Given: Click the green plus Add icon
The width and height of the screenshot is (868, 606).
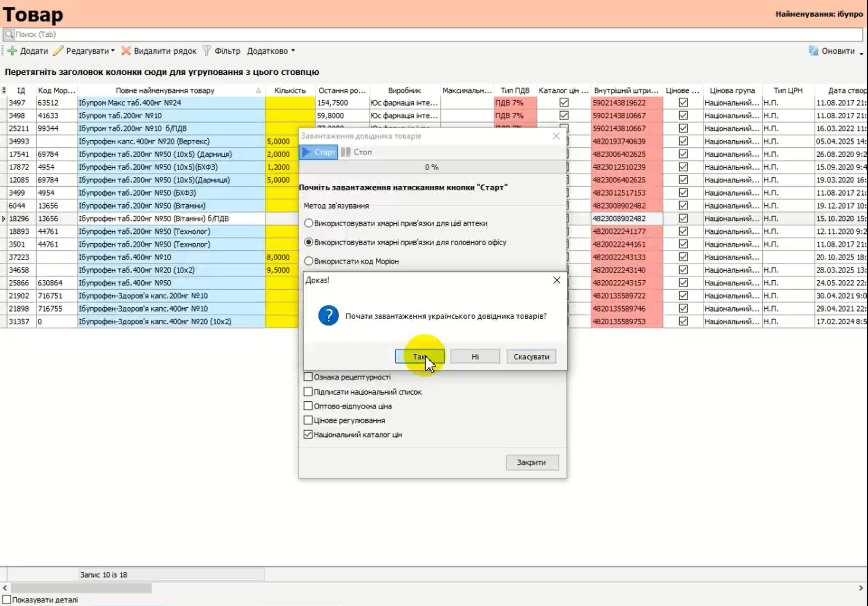Looking at the screenshot, I should (12, 51).
